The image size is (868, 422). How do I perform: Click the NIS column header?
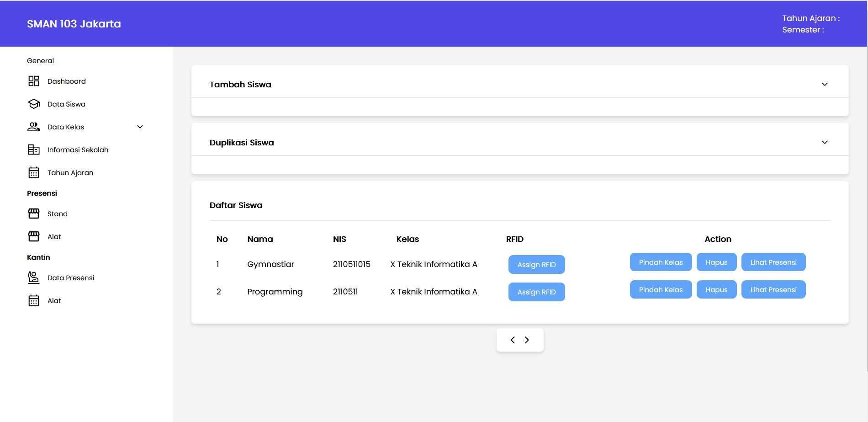pyautogui.click(x=340, y=239)
